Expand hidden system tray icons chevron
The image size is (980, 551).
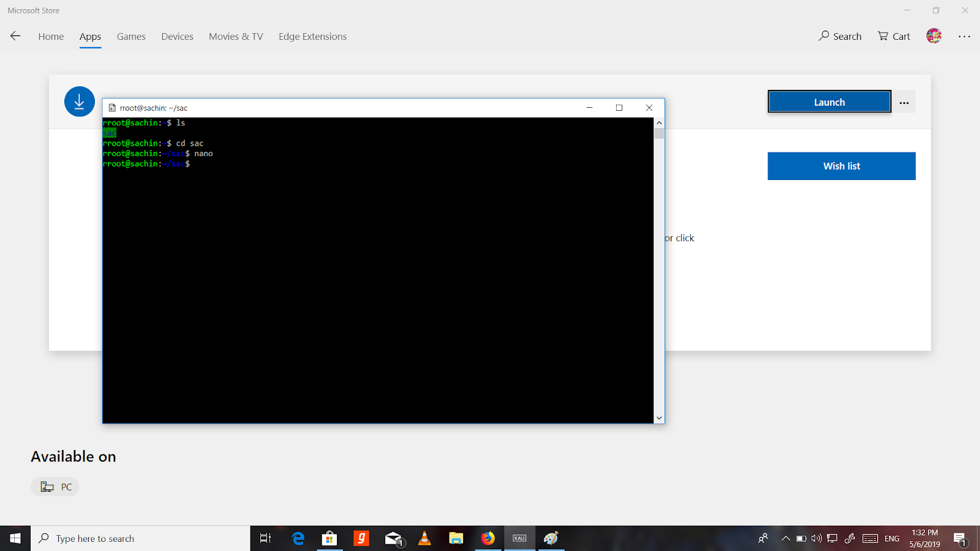[x=786, y=538]
